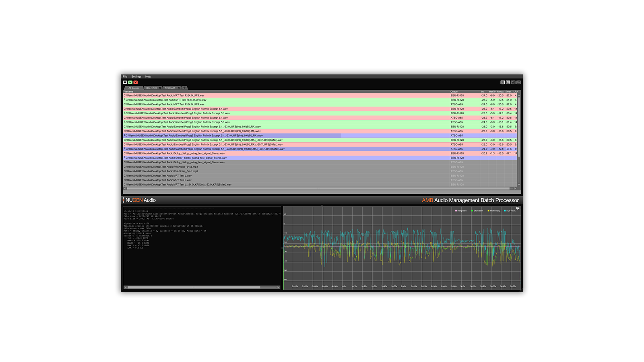Viewport: 644px width, 362px height.
Task: Select child Zambezi Excerpt 5.1.wav row with -20.4
Action: 320,113
